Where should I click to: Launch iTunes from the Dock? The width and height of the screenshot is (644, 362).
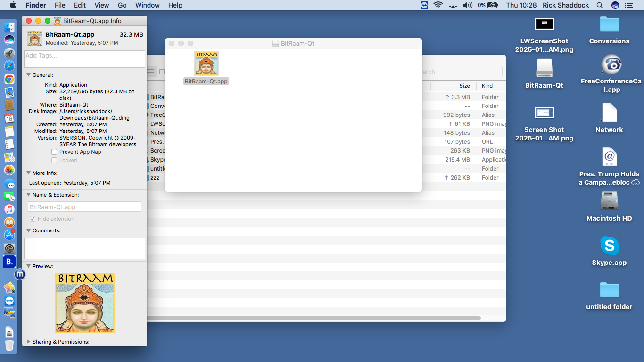coord(9,209)
